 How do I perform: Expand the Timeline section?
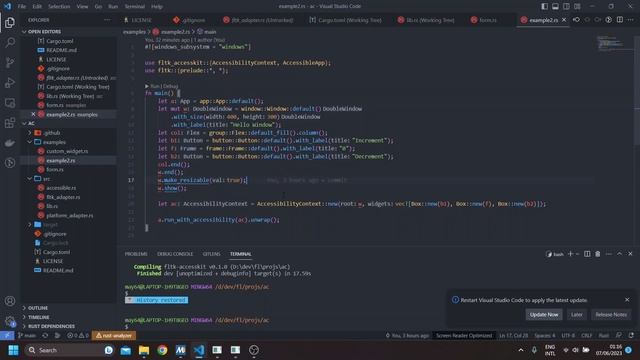coord(38,317)
